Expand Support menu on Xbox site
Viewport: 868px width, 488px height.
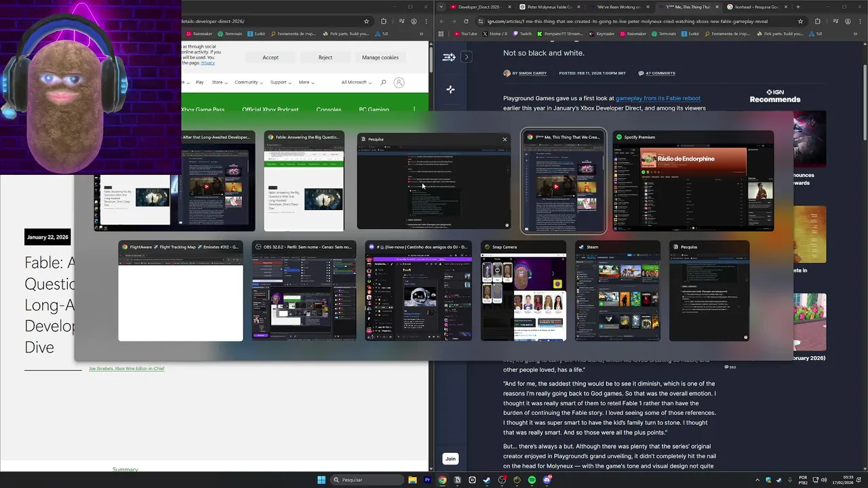(280, 82)
